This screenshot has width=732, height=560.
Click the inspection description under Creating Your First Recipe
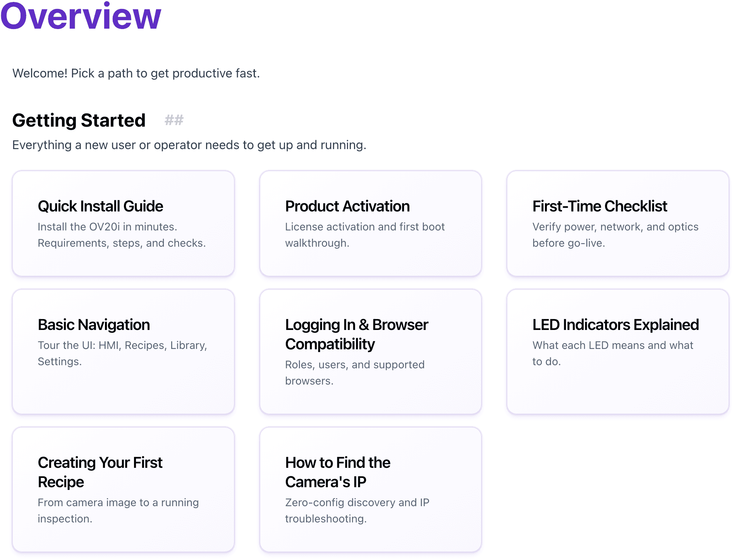pos(118,510)
